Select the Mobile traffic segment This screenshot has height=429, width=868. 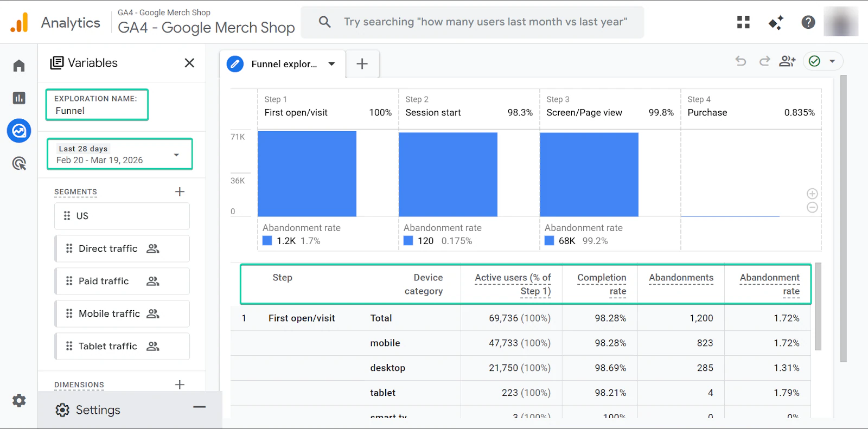point(122,313)
